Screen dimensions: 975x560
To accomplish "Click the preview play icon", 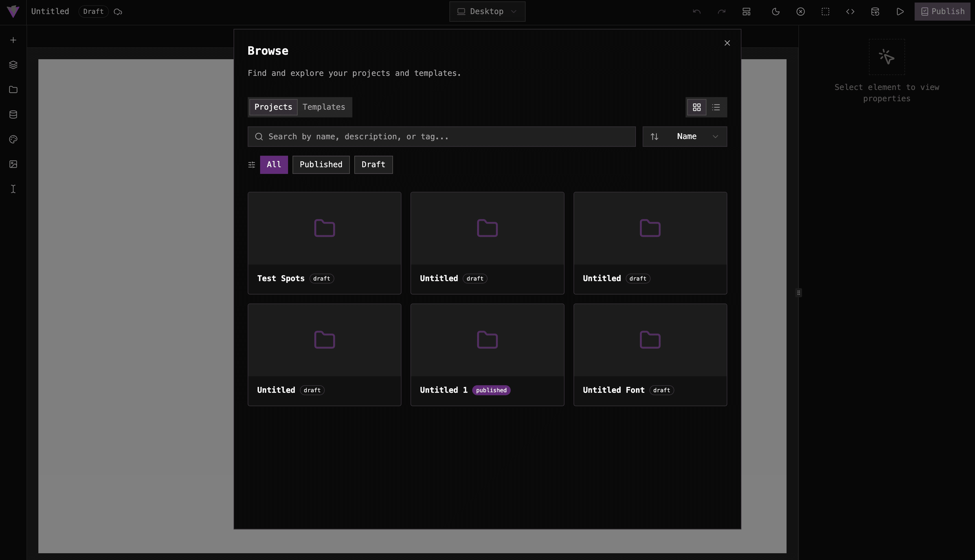I will (900, 11).
